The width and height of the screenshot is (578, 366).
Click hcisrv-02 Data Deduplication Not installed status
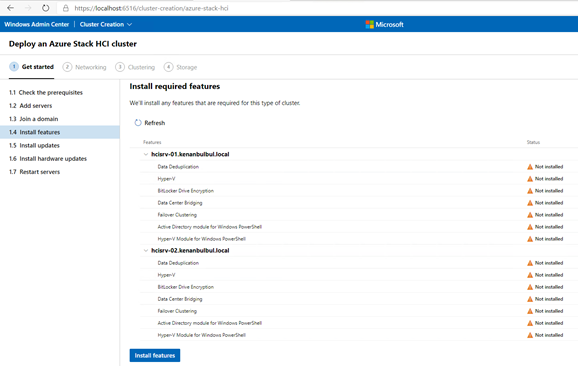coord(549,263)
